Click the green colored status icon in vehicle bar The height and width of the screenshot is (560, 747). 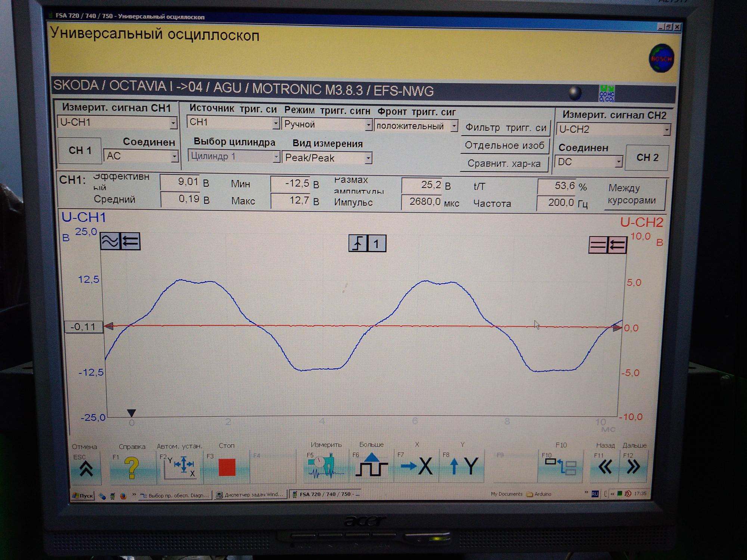(607, 93)
